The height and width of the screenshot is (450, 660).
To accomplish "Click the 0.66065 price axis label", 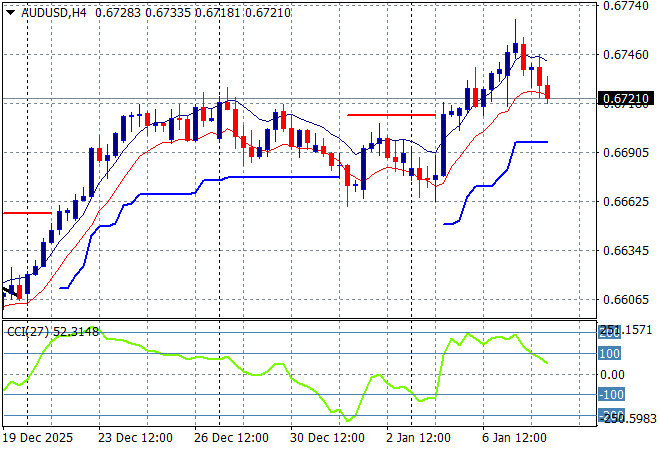I will click(x=627, y=300).
